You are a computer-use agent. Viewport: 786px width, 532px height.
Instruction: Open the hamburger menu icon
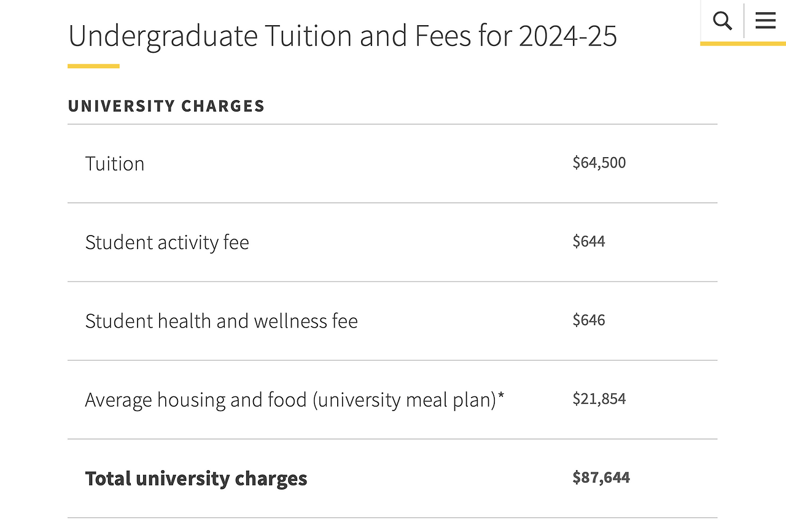(765, 21)
